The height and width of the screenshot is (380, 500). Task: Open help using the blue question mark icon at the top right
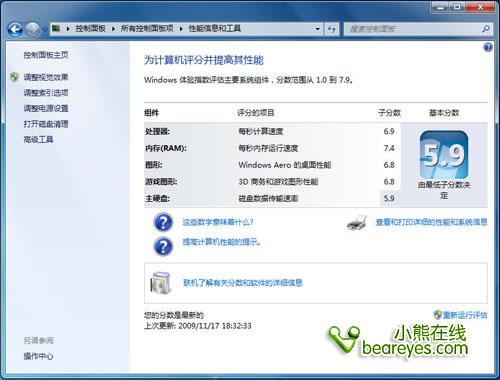tap(488, 47)
